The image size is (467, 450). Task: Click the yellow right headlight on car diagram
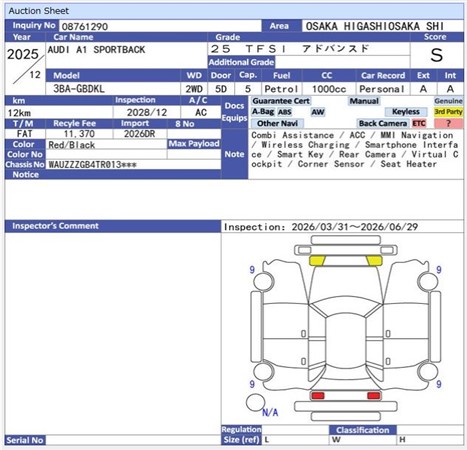click(374, 261)
